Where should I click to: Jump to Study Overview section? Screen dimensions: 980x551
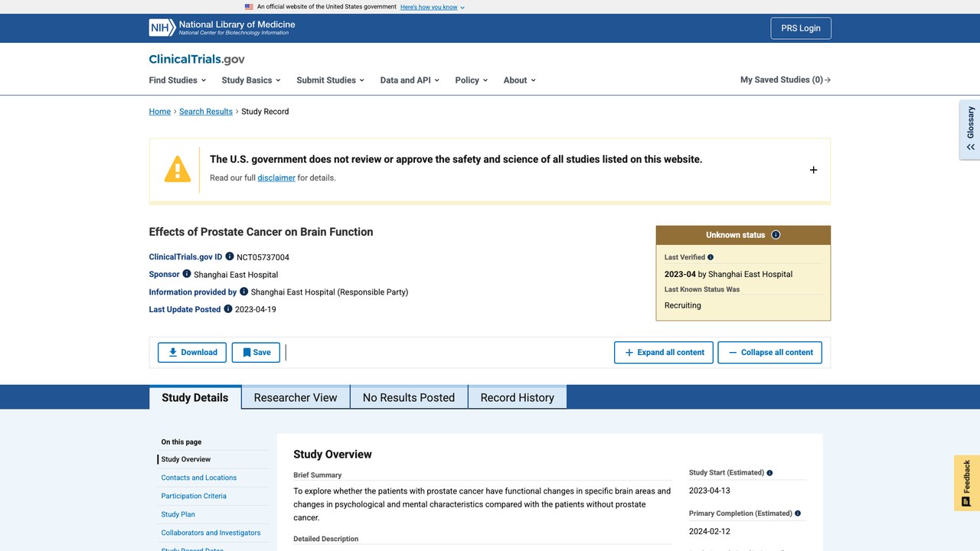[x=186, y=459]
